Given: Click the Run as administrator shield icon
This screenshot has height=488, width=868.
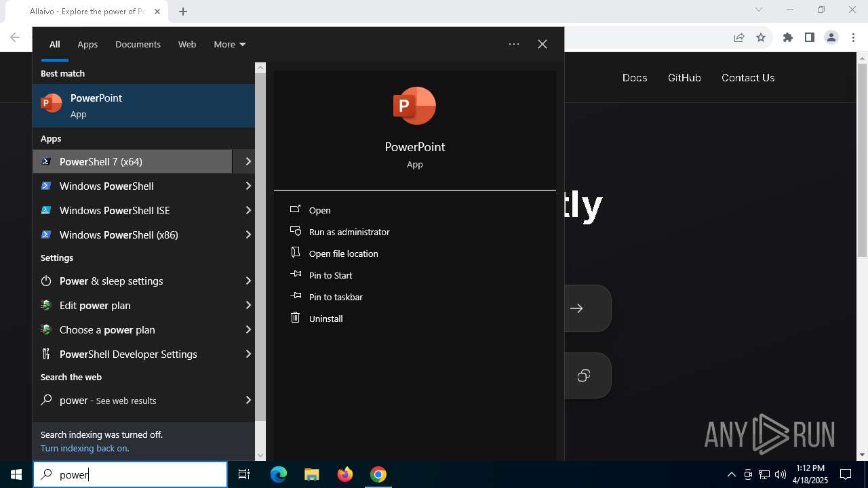Looking at the screenshot, I should (295, 231).
